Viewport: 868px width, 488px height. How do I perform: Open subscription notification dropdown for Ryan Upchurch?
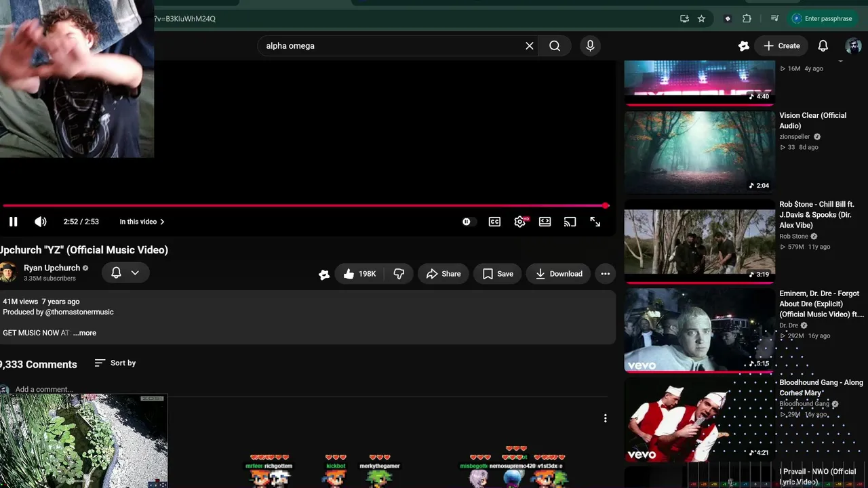(x=125, y=272)
